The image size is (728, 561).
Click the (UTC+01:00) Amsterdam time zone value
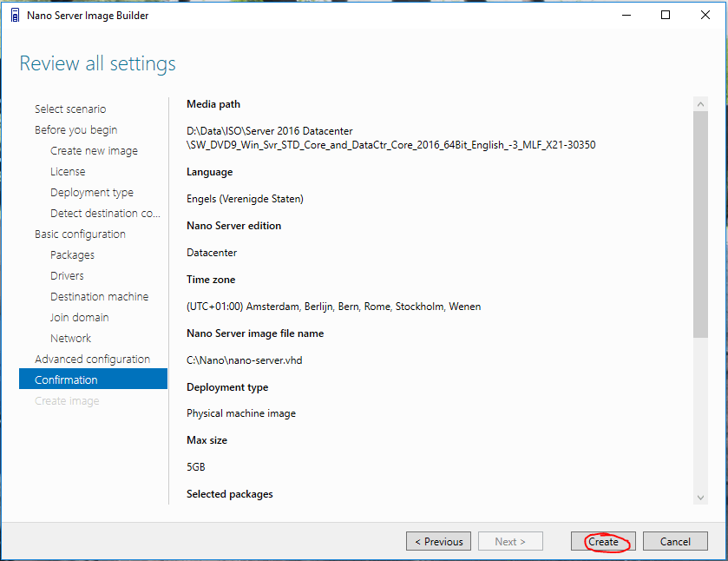333,307
